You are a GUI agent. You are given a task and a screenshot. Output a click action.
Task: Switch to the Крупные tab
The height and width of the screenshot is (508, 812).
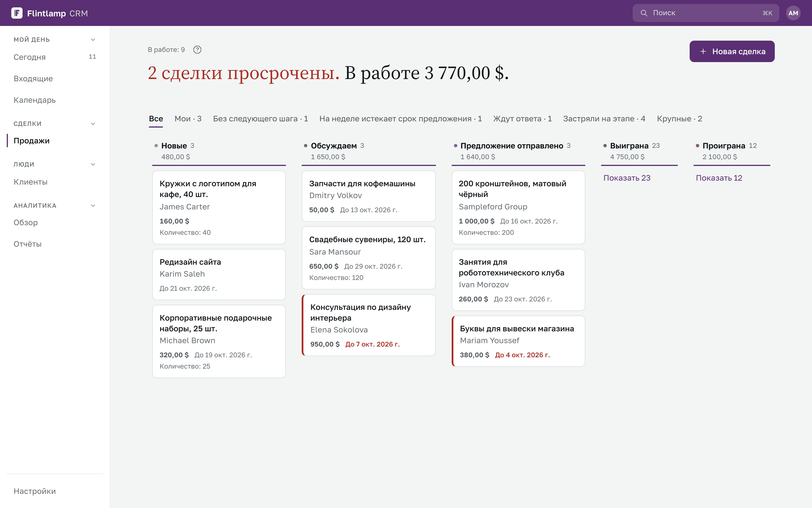(679, 119)
